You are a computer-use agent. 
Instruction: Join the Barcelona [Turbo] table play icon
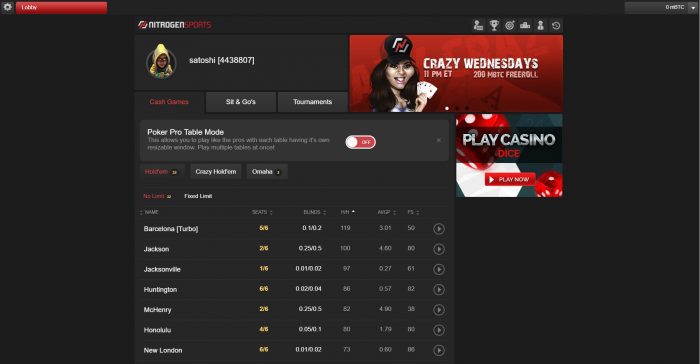(439, 229)
